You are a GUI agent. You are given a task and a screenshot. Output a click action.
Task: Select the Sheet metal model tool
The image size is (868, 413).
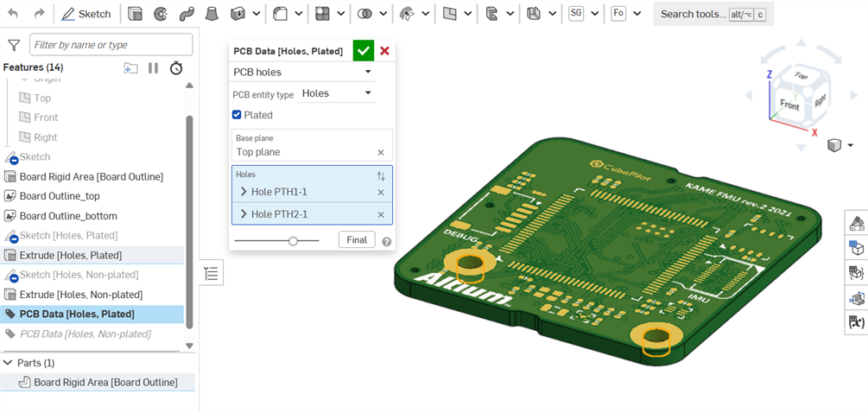[x=491, y=14]
